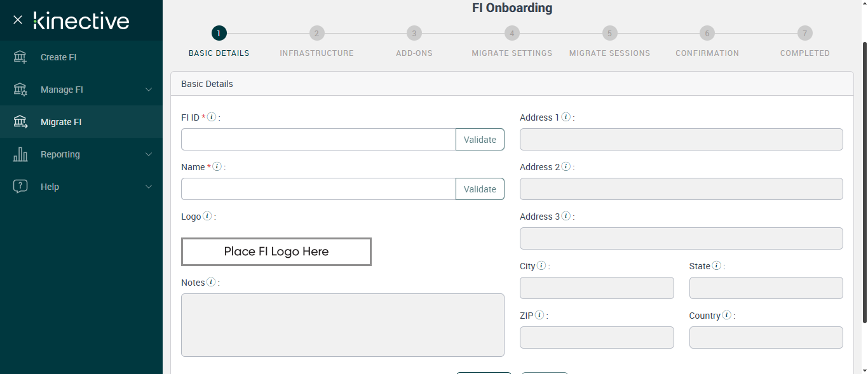Click the Manage FI bank-gear icon
868x374 pixels.
coord(20,90)
